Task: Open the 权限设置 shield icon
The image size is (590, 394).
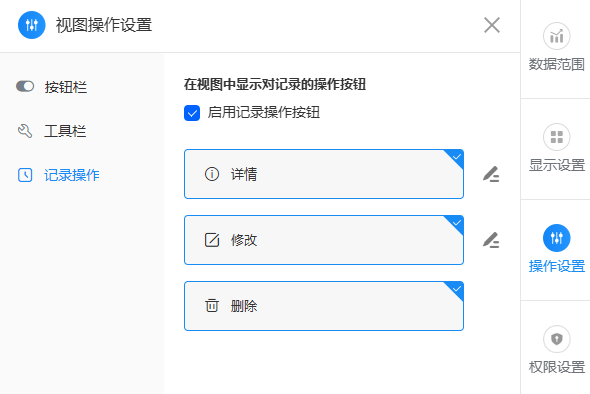Action: click(x=557, y=339)
